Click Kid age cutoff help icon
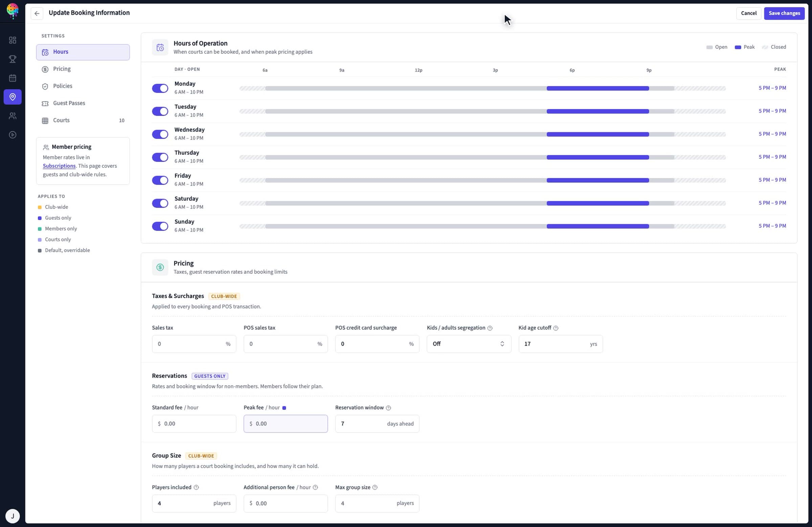 tap(556, 328)
